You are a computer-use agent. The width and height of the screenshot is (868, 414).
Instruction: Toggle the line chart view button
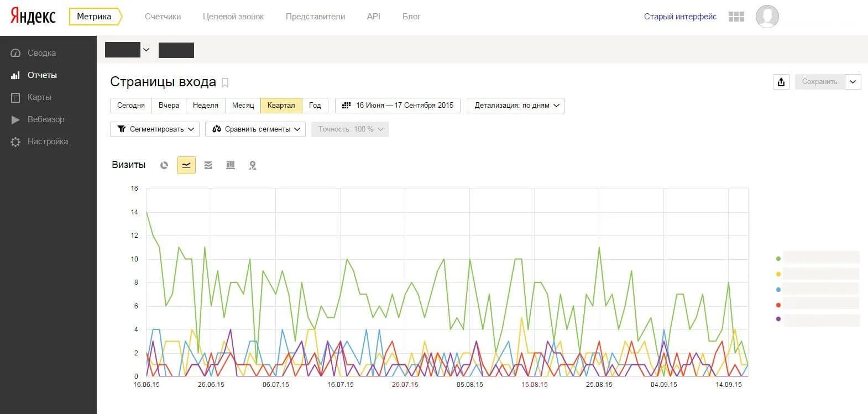[x=186, y=165]
